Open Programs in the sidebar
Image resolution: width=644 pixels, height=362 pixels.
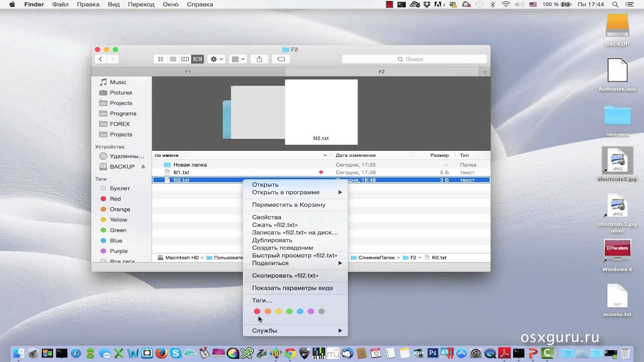pyautogui.click(x=123, y=114)
